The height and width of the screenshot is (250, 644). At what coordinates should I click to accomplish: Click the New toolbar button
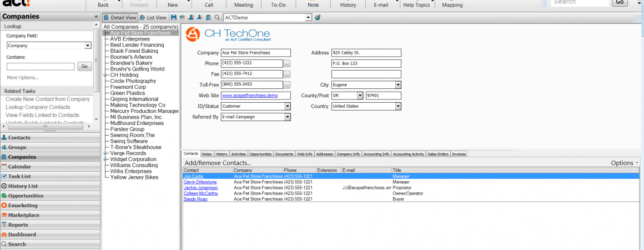pos(173,4)
